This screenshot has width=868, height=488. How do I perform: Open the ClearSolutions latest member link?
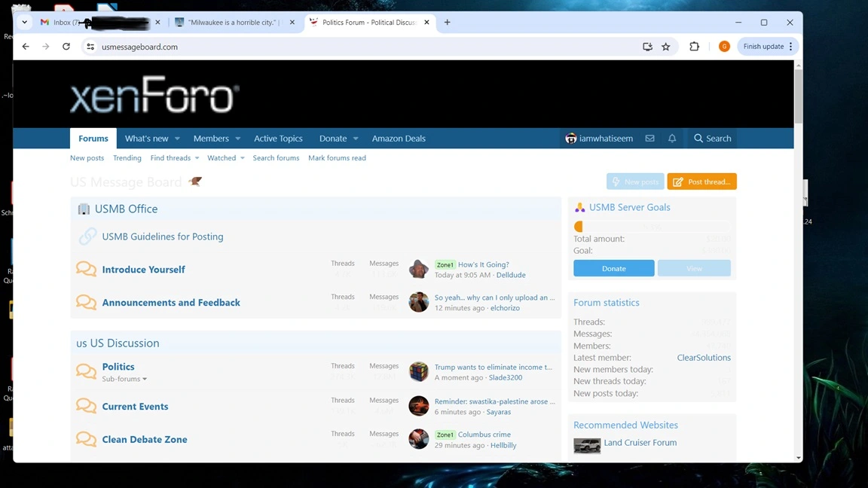click(x=703, y=358)
